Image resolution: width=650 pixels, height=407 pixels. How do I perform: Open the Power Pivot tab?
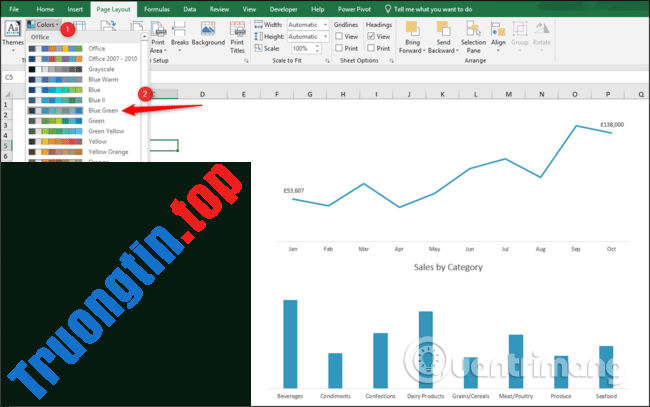point(354,9)
